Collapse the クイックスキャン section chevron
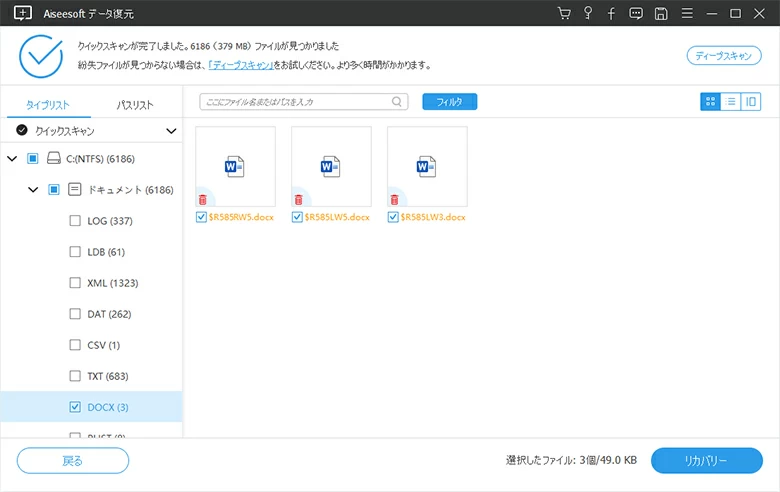 click(x=171, y=131)
